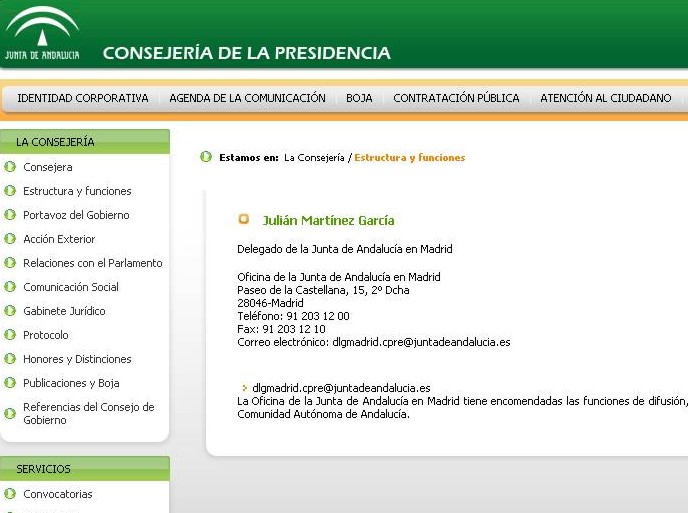Click the green bullet icon next to Protocolo
688x513 pixels.
click(x=10, y=335)
